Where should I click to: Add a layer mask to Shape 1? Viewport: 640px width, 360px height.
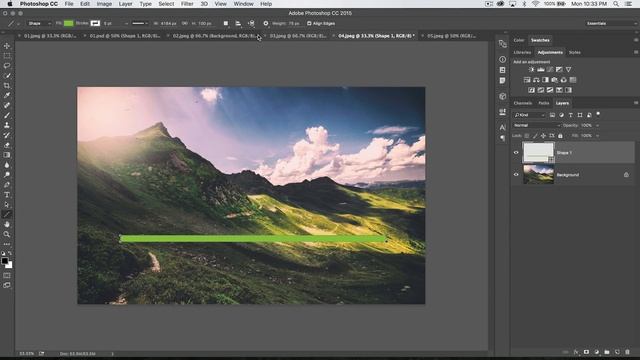[x=586, y=352]
